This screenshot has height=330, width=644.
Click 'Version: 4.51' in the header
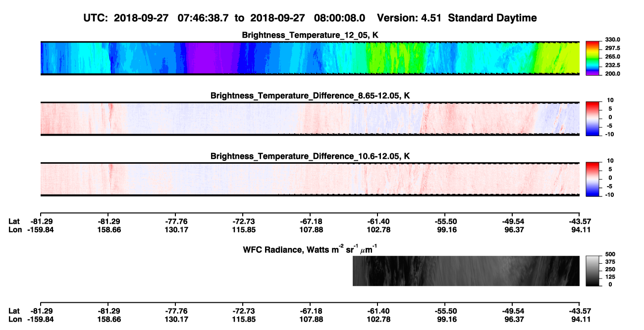(x=409, y=18)
